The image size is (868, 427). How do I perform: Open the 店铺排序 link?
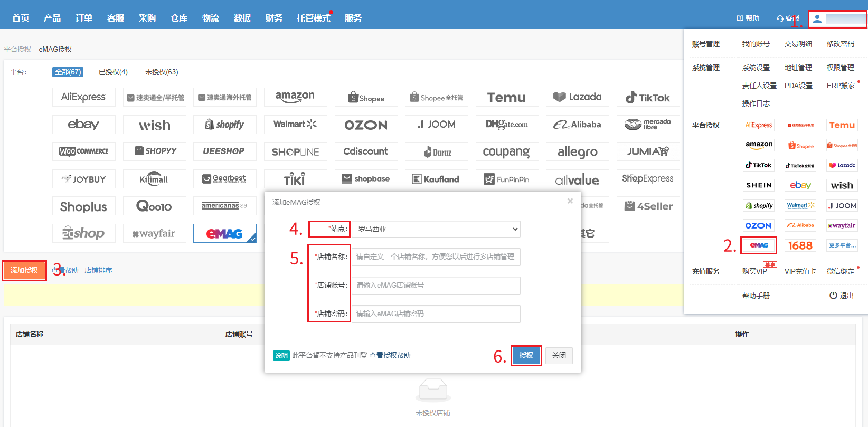point(98,270)
